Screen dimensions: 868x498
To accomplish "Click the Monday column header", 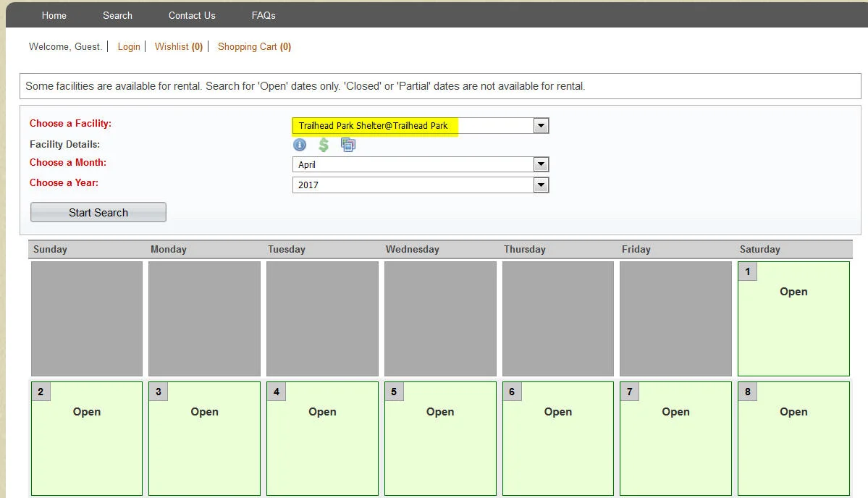I will pyautogui.click(x=169, y=250).
